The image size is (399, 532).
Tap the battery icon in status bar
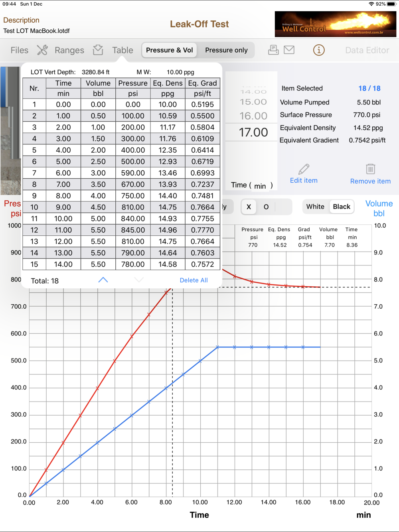[391, 4]
